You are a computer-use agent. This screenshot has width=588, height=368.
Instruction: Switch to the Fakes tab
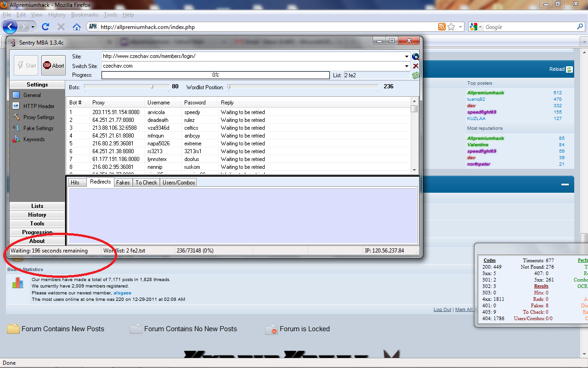pyautogui.click(x=123, y=183)
